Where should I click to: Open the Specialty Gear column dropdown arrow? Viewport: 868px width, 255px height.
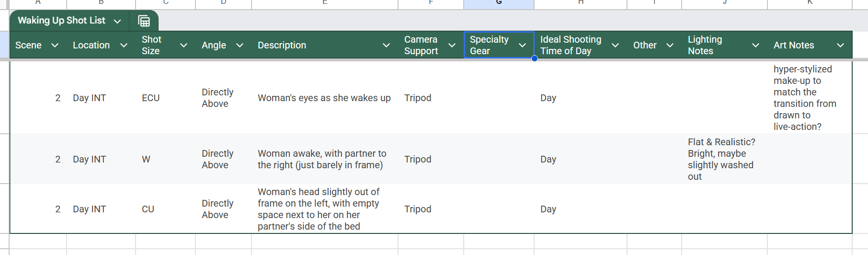pos(522,45)
